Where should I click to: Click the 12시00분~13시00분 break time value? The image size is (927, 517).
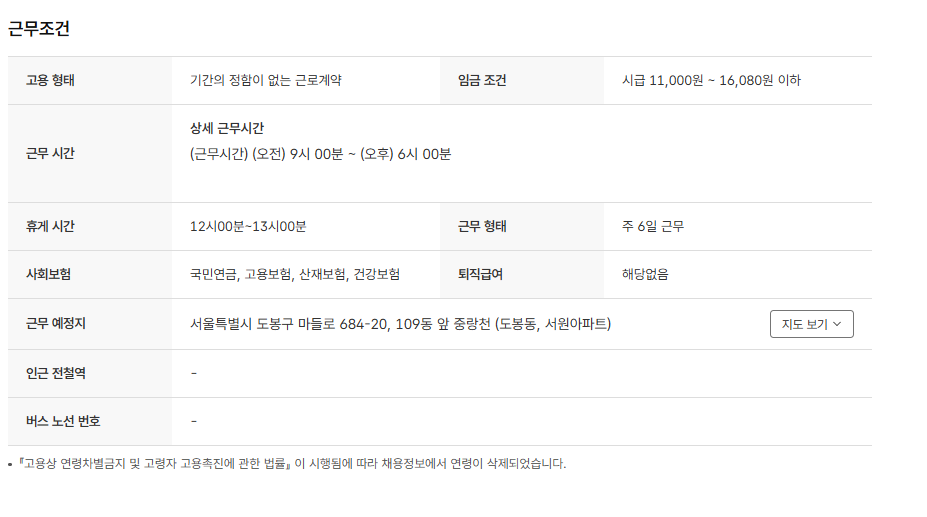coord(248,227)
